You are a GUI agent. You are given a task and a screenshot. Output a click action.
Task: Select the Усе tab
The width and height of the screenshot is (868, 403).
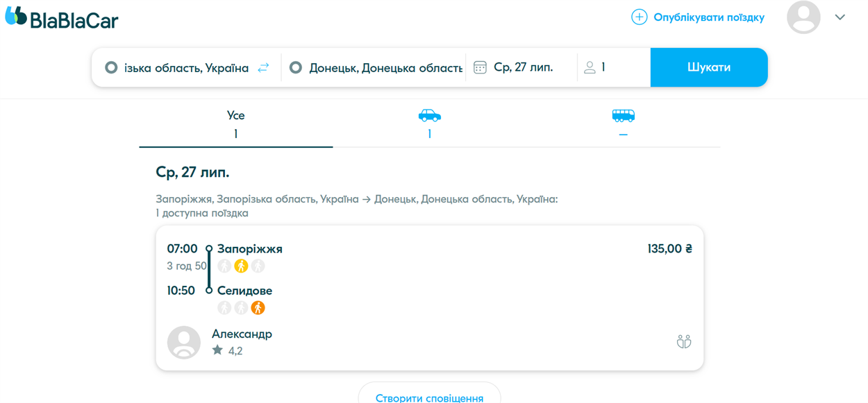pos(236,125)
